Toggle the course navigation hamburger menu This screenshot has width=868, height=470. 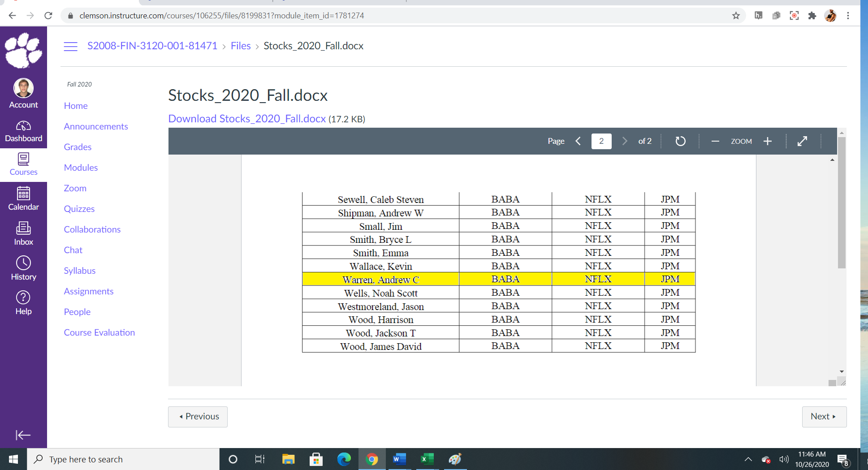70,46
